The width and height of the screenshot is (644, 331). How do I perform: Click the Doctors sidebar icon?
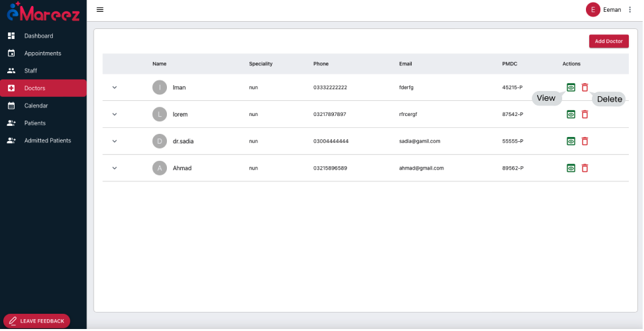pyautogui.click(x=11, y=88)
